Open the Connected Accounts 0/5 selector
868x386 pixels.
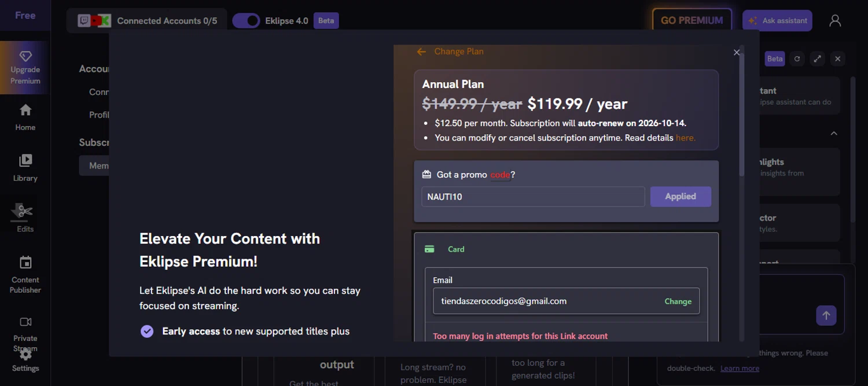pyautogui.click(x=147, y=21)
